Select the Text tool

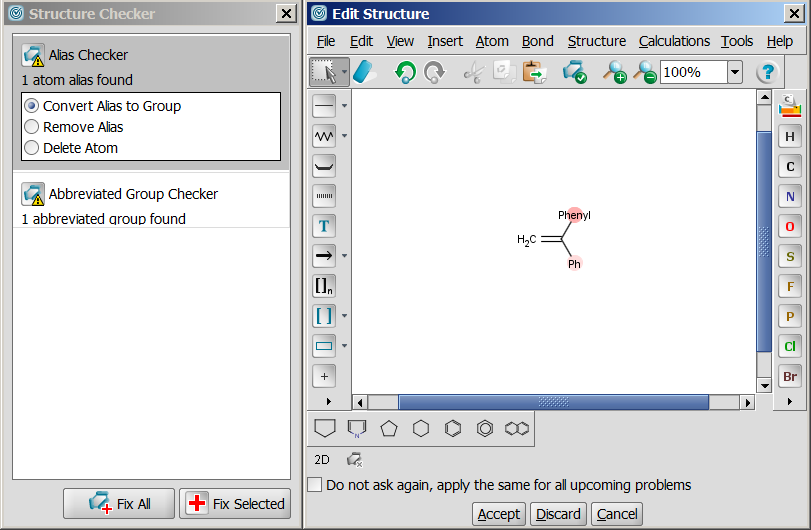click(x=324, y=226)
